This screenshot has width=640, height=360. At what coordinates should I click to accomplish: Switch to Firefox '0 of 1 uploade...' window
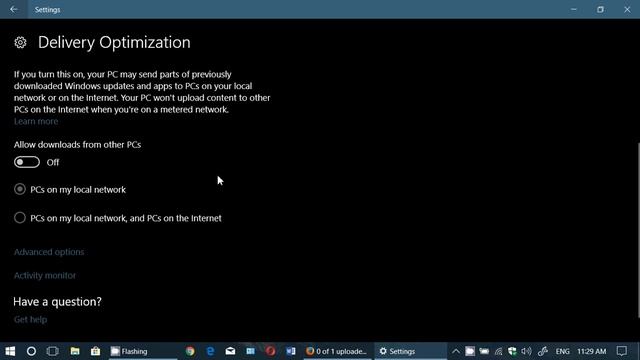tap(338, 351)
